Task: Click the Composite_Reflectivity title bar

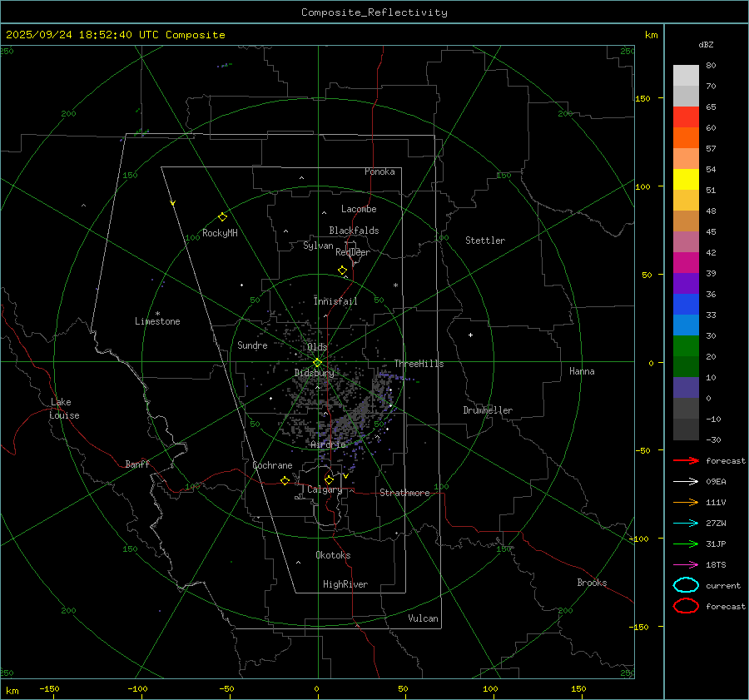Action: pyautogui.click(x=374, y=12)
